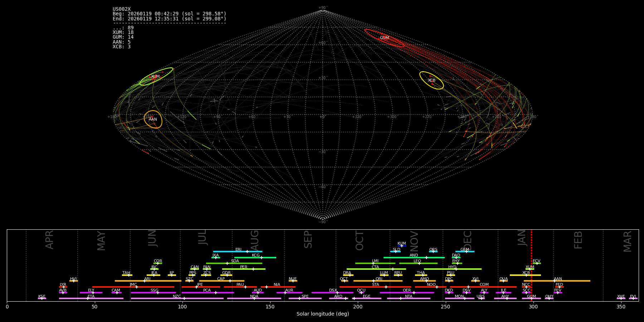Select the station name US002X in the header
Image resolution: width=644 pixels, height=322 pixels.
(122, 9)
